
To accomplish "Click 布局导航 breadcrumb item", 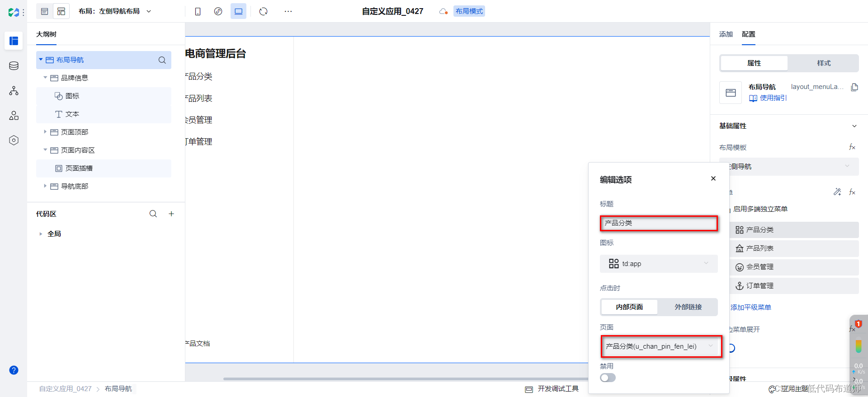I will tap(118, 389).
